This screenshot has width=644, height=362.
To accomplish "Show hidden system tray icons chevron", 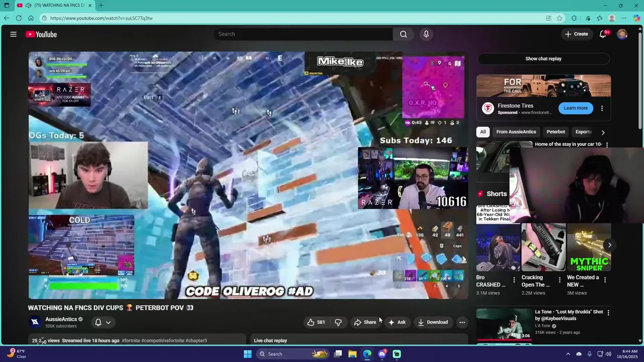I will (x=568, y=354).
